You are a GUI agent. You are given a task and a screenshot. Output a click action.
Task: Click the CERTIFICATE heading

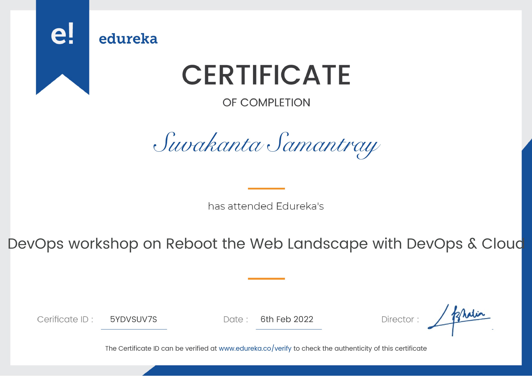266,74
